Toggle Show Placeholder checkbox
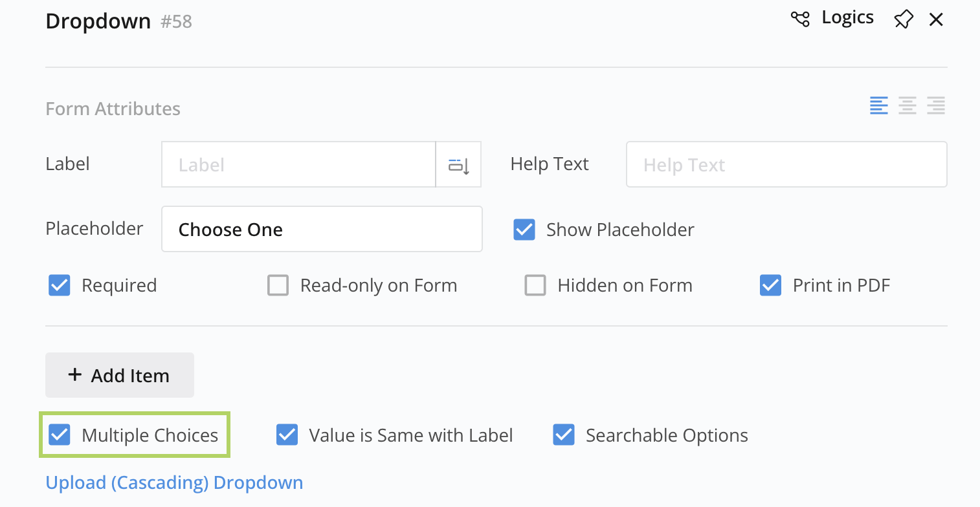980x507 pixels. tap(524, 230)
